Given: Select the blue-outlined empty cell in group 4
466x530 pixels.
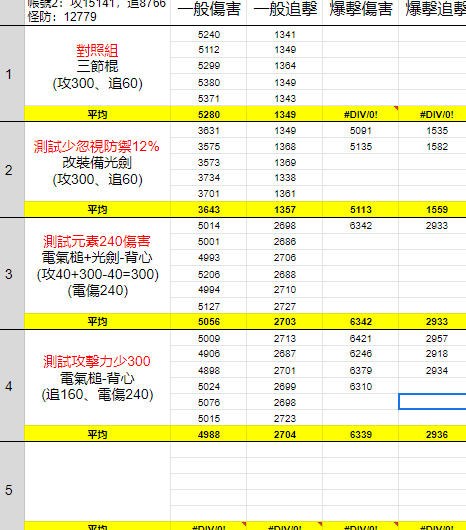Looking at the screenshot, I should [x=433, y=402].
